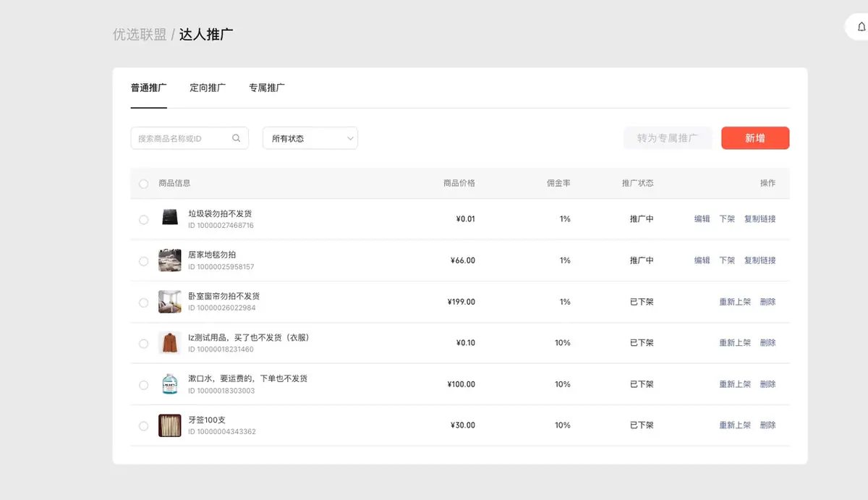
Task: Click 重新上架 for lz测试用品
Action: point(735,343)
